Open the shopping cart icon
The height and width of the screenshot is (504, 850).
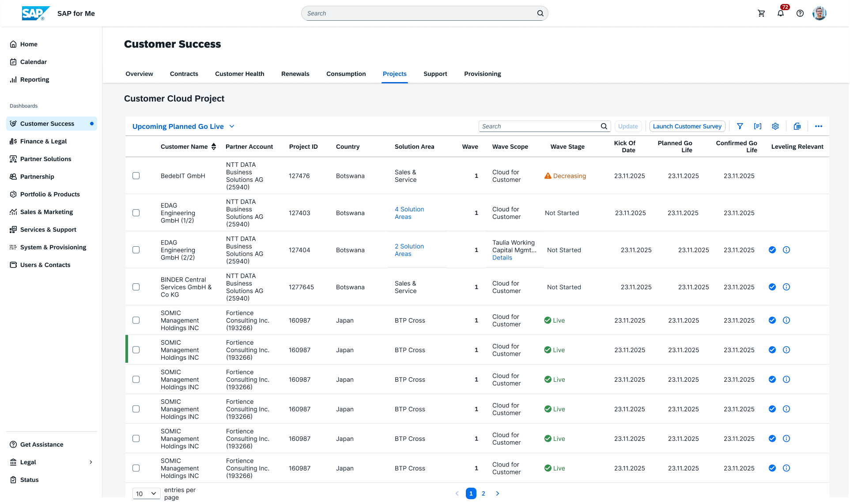tap(761, 13)
